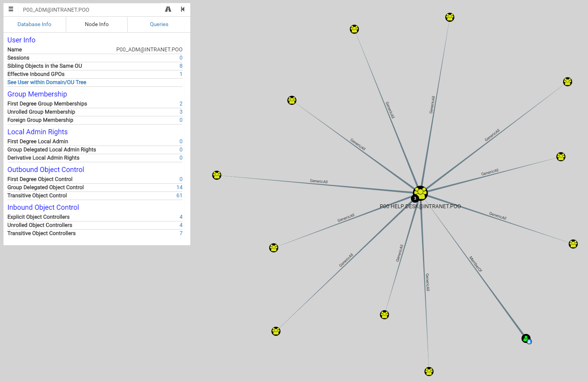View Transitive Object Controllers count 7

coord(181,233)
